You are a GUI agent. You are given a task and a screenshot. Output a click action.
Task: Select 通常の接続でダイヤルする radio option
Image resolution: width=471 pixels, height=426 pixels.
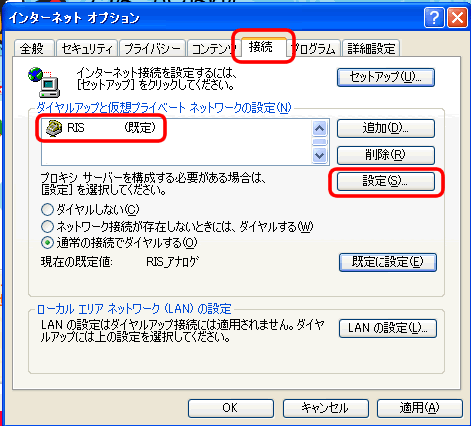point(47,243)
